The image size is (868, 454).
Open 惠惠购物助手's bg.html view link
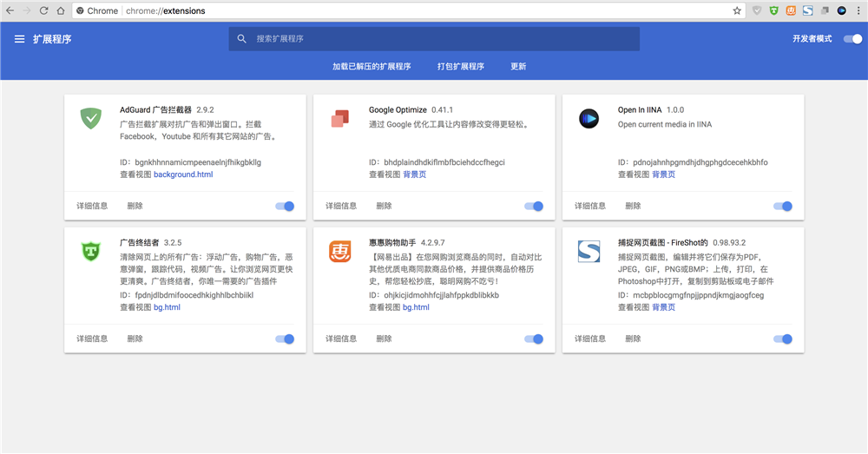tap(416, 307)
